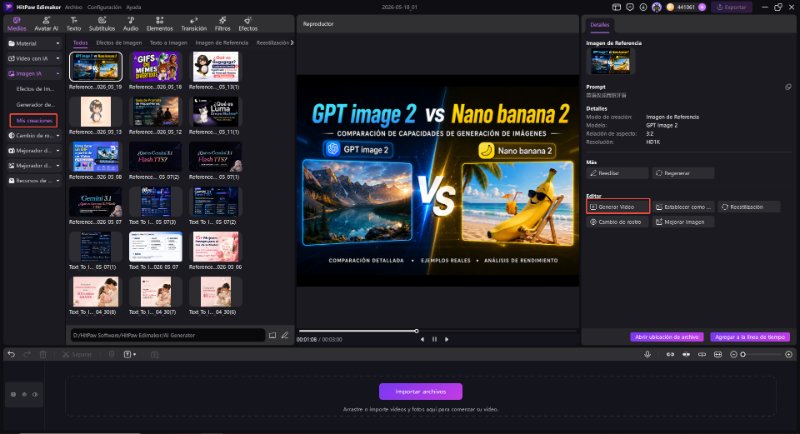
Task: Click the microphone record icon
Action: [x=647, y=354]
